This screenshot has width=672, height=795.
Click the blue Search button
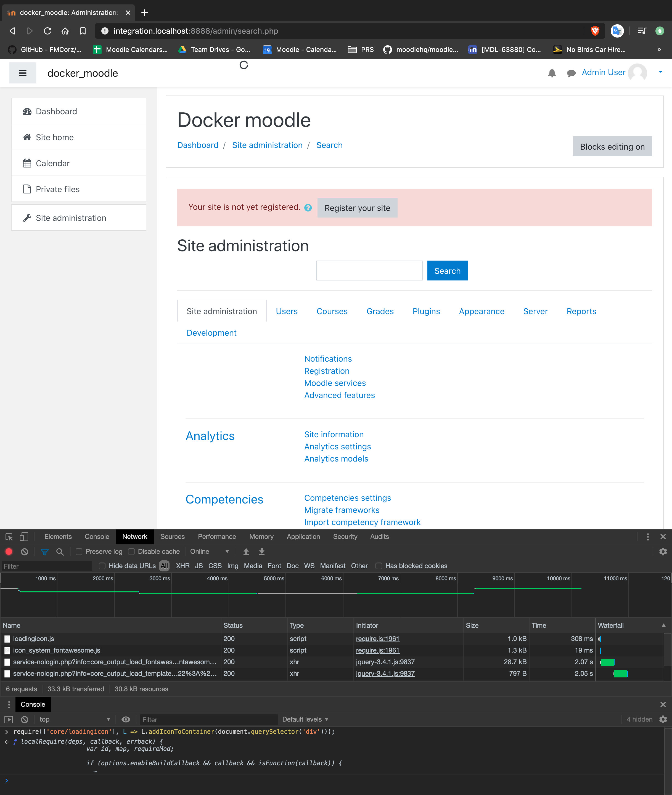click(447, 271)
